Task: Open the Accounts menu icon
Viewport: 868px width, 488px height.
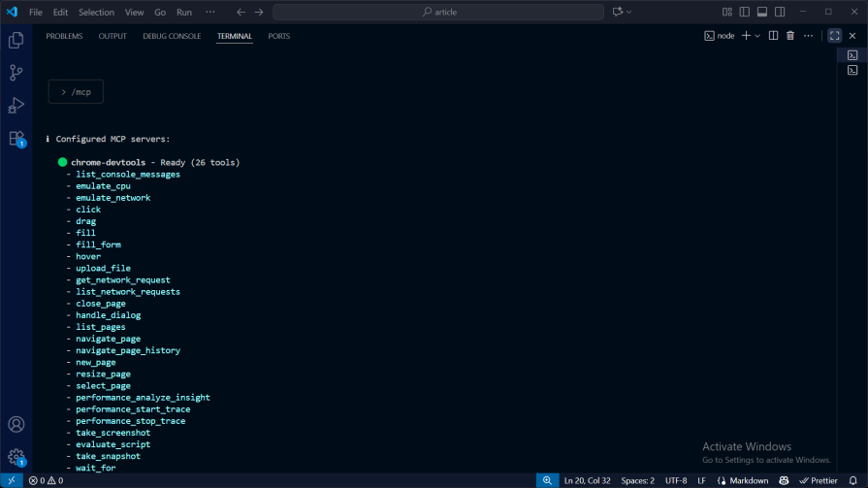Action: [16, 424]
